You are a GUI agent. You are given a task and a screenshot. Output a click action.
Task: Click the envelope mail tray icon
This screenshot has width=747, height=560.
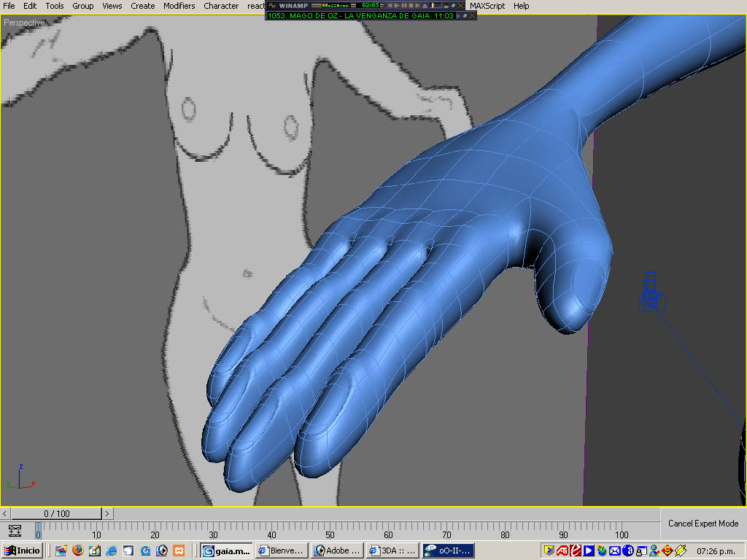[614, 551]
